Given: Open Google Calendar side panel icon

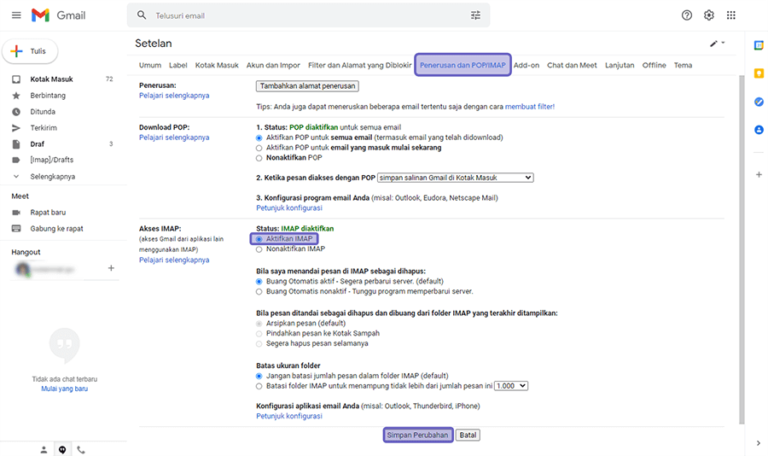Looking at the screenshot, I should [759, 46].
